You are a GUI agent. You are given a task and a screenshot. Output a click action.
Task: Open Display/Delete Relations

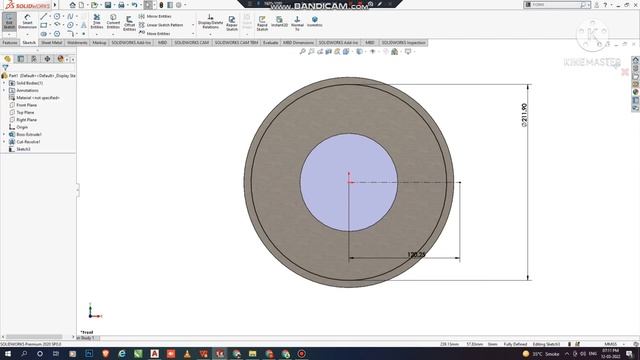click(211, 21)
